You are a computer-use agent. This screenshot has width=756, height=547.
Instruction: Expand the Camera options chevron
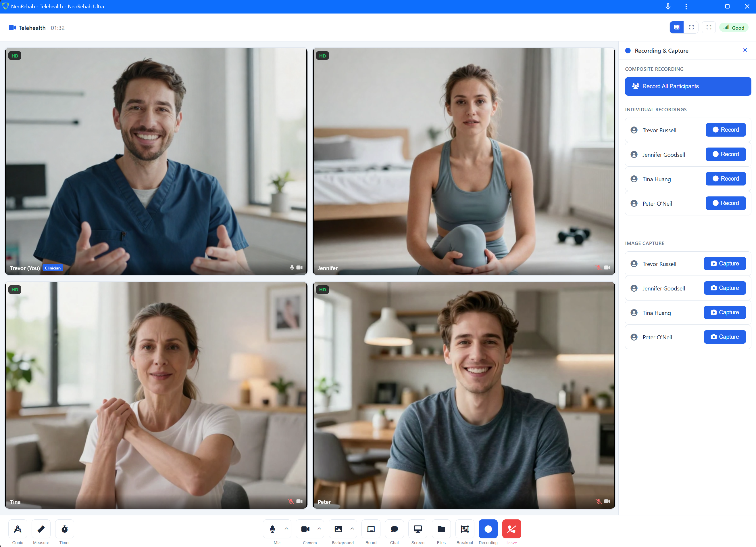pos(319,529)
